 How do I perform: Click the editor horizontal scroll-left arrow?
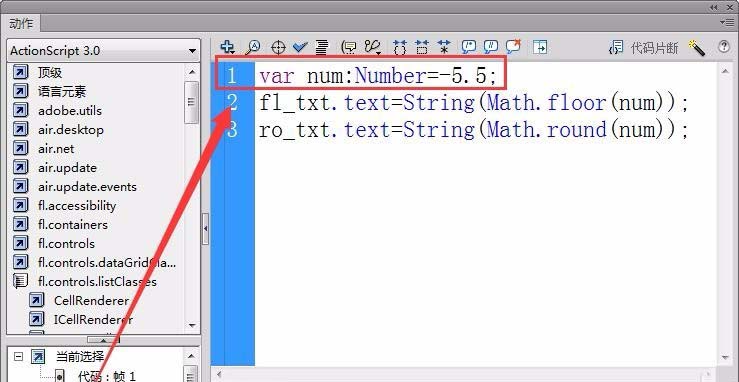click(218, 375)
